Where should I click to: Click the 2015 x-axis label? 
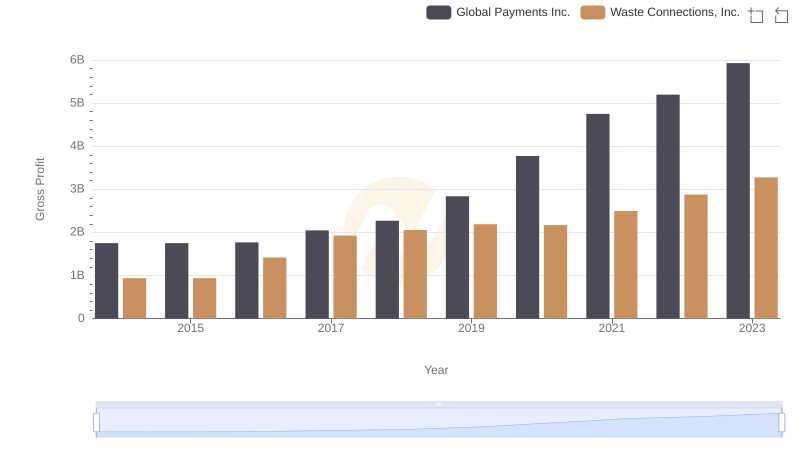click(190, 328)
